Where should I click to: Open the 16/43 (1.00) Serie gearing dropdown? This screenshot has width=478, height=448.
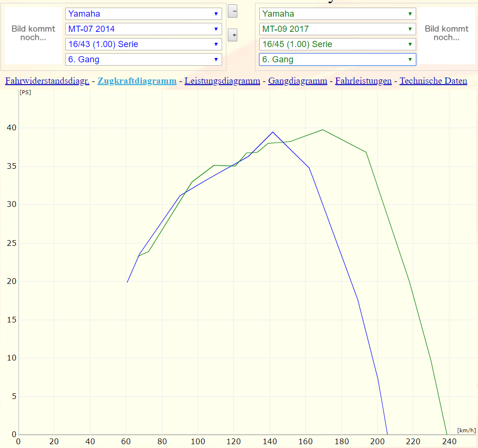[143, 44]
